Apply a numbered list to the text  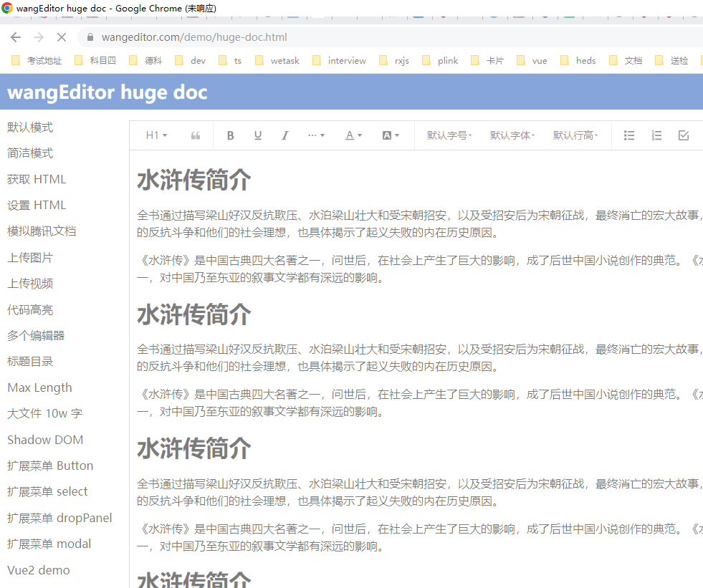(x=656, y=135)
